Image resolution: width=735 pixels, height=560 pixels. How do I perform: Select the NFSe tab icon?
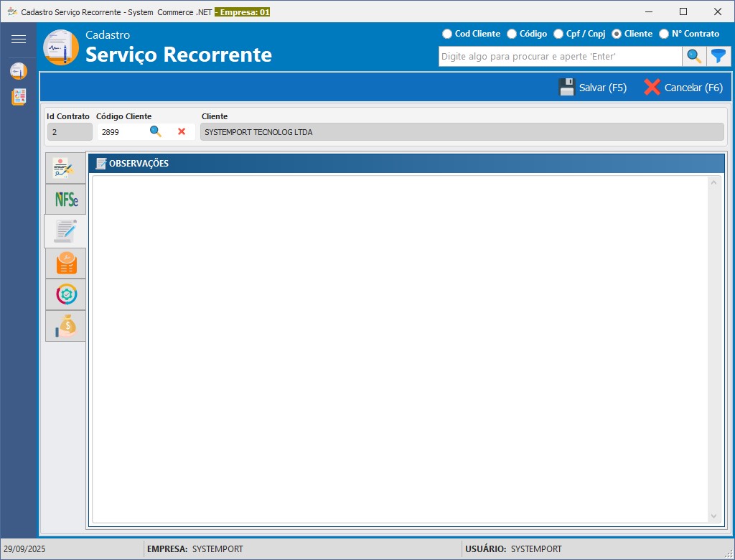tap(65, 200)
